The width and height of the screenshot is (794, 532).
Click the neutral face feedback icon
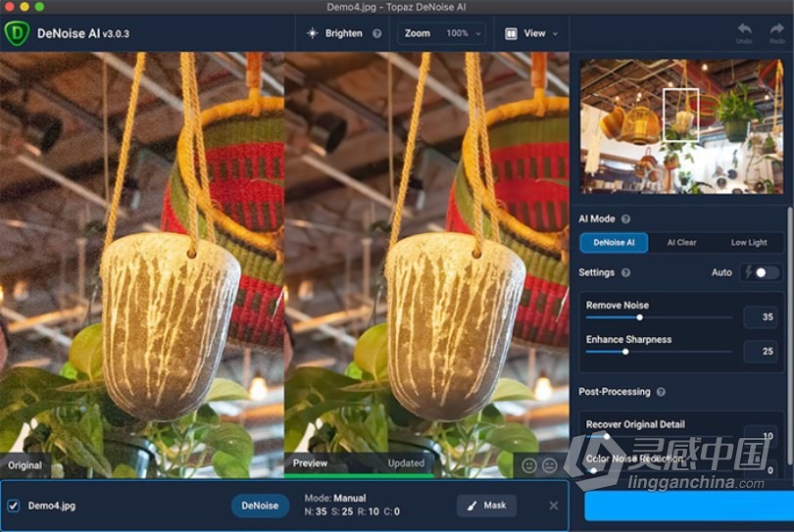(x=549, y=465)
